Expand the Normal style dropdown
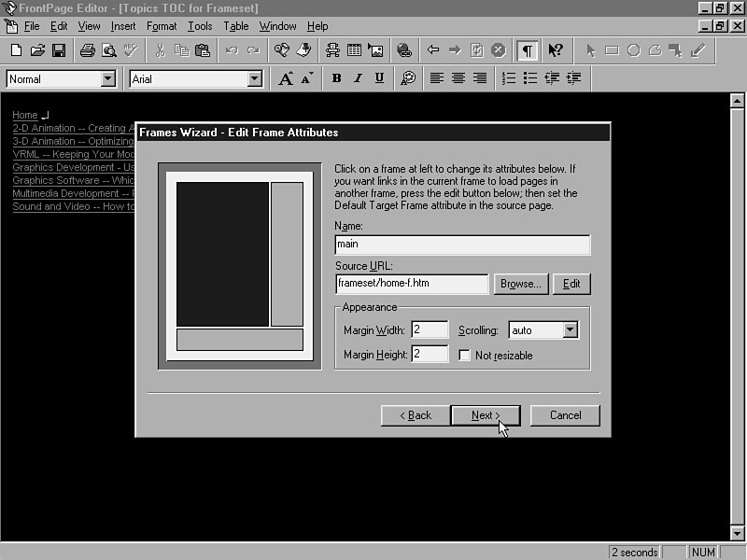Screen dimensions: 747x560 [107, 79]
